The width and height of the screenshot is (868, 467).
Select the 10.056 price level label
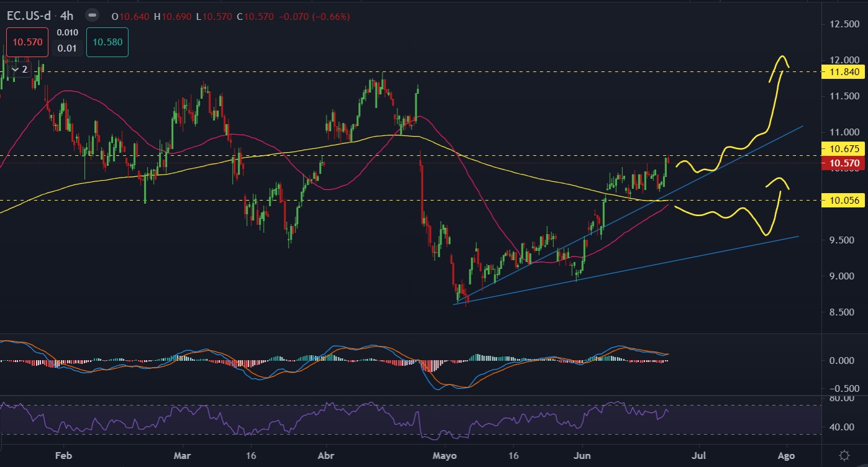[x=843, y=201]
